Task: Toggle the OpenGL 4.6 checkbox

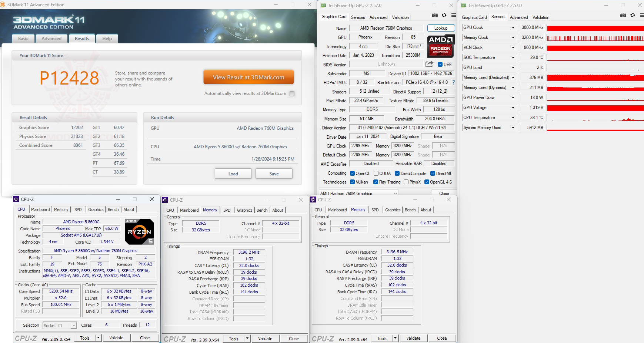Action: [x=427, y=182]
